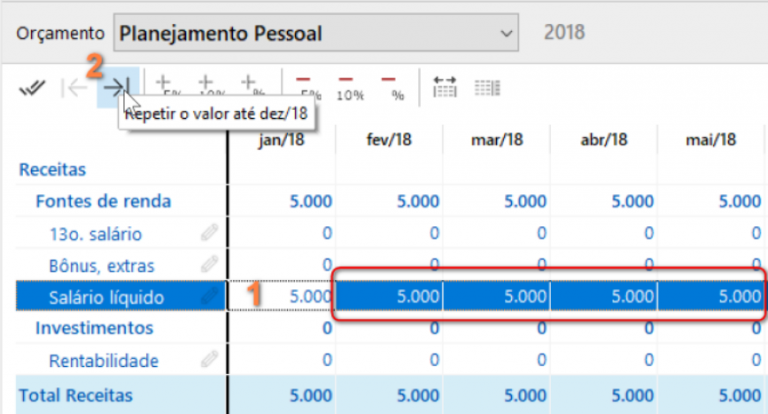Click edit pencil beside 13o. salário
This screenshot has height=414, width=768.
(x=210, y=234)
